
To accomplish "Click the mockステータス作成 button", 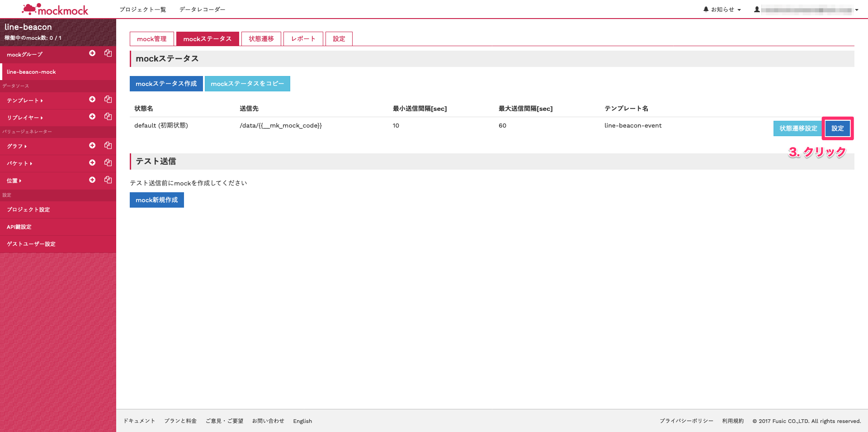I will click(x=166, y=83).
